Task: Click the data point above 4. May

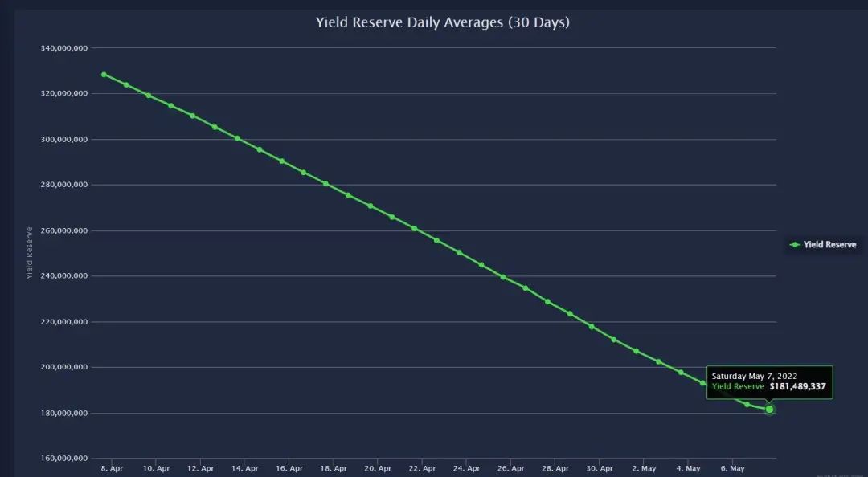Action: [681, 372]
